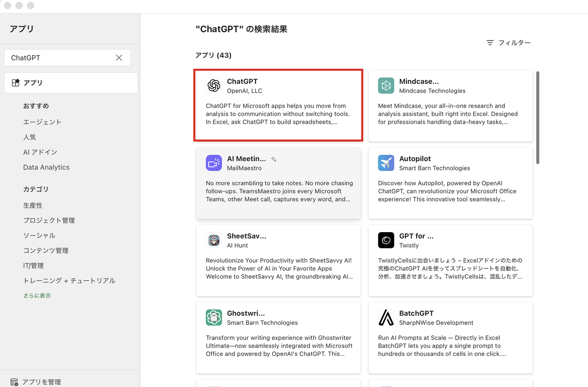Click SharpNWise Development publisher text
588x387 pixels.
[436, 322]
